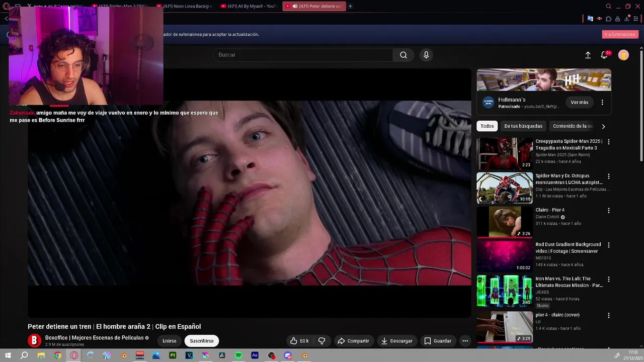This screenshot has width=644, height=362.
Task: Switch to Neon Lines Background tab
Action: (x=185, y=6)
